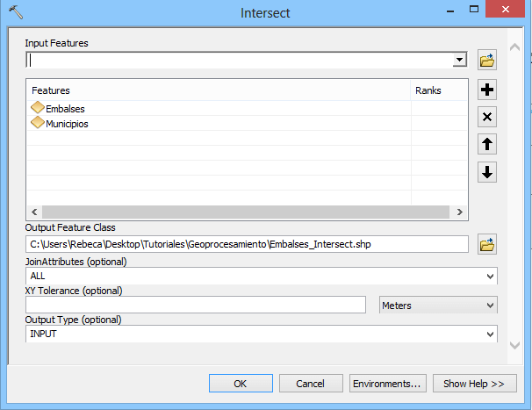Expand the Output Type dropdown
The height and width of the screenshot is (410, 532).
pyautogui.click(x=489, y=334)
